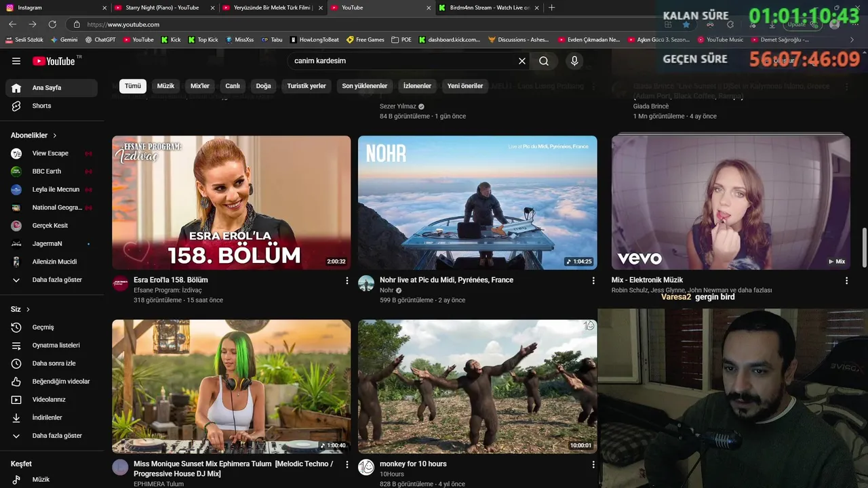Screen dimensions: 868x488
Task: Click the Sezer Yılmaz channel name
Action: (398, 106)
